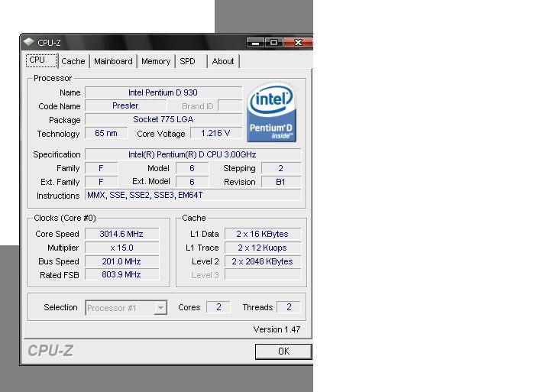The image size is (550, 392).
Task: Click the Core Speed value field
Action: (121, 234)
